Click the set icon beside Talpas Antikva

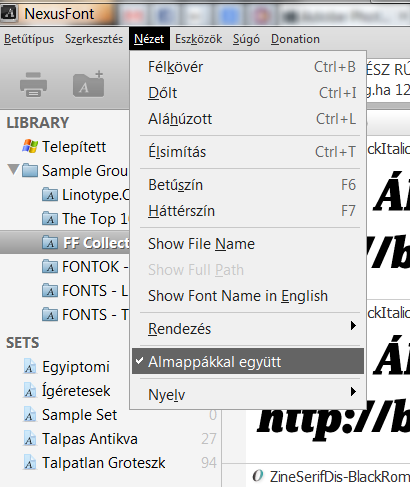[x=30, y=439]
